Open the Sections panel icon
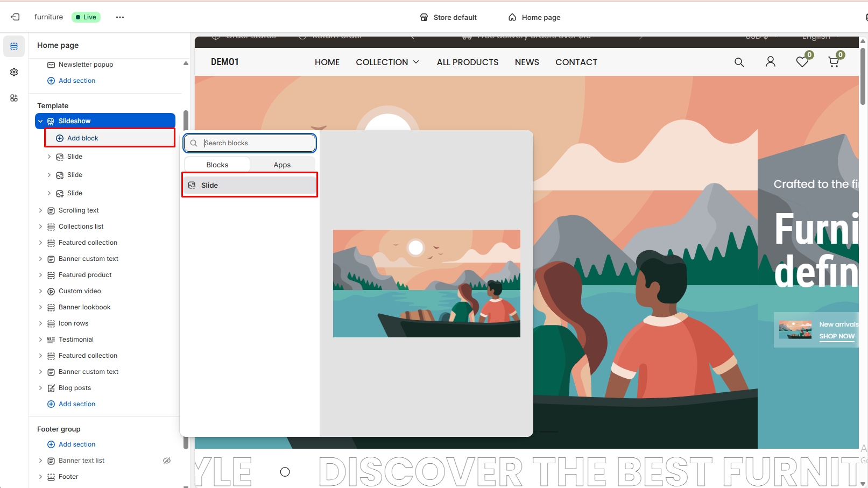This screenshot has width=868, height=488. click(14, 46)
